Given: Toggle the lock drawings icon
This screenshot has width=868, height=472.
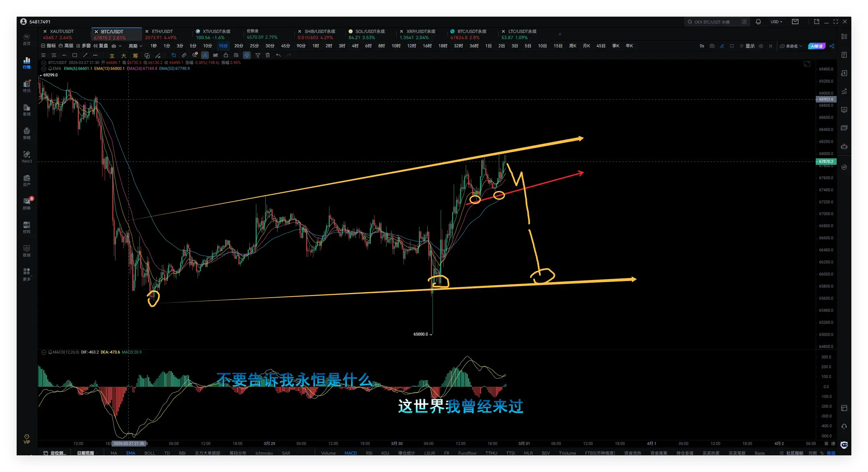Looking at the screenshot, I should click(226, 55).
